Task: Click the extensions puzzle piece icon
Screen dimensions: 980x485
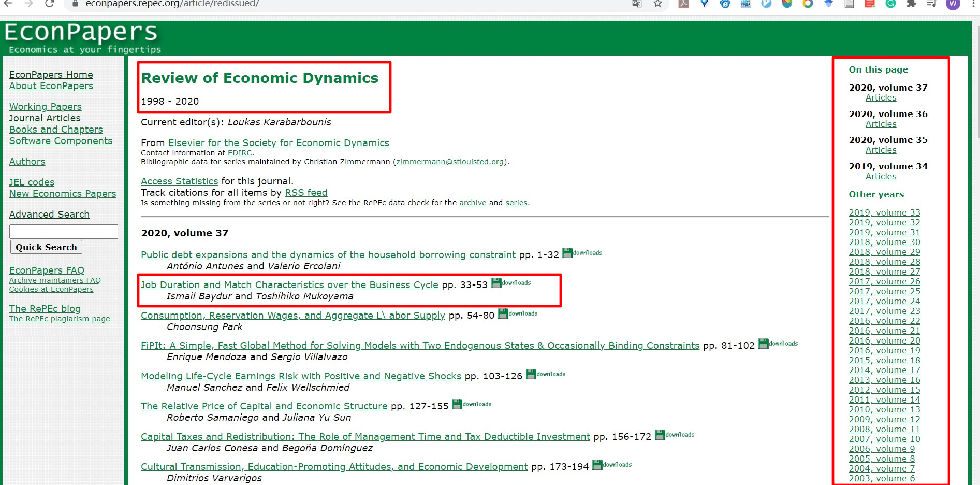Action: (911, 5)
